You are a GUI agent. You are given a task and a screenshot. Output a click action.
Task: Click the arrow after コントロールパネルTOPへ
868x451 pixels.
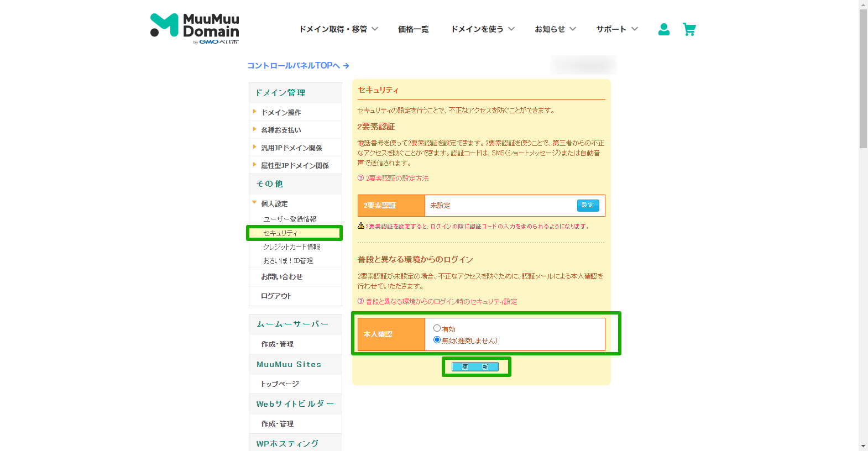tap(346, 66)
